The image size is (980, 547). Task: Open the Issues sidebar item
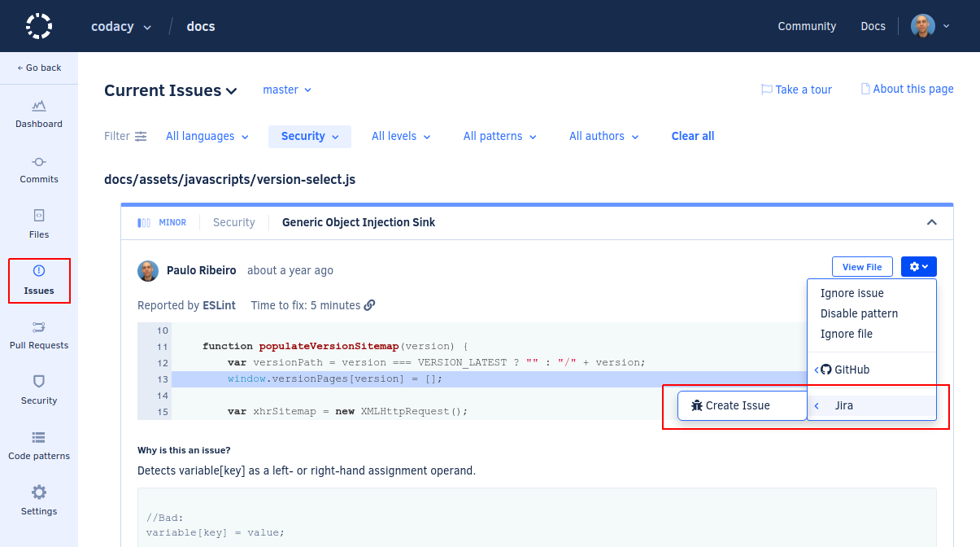point(39,281)
